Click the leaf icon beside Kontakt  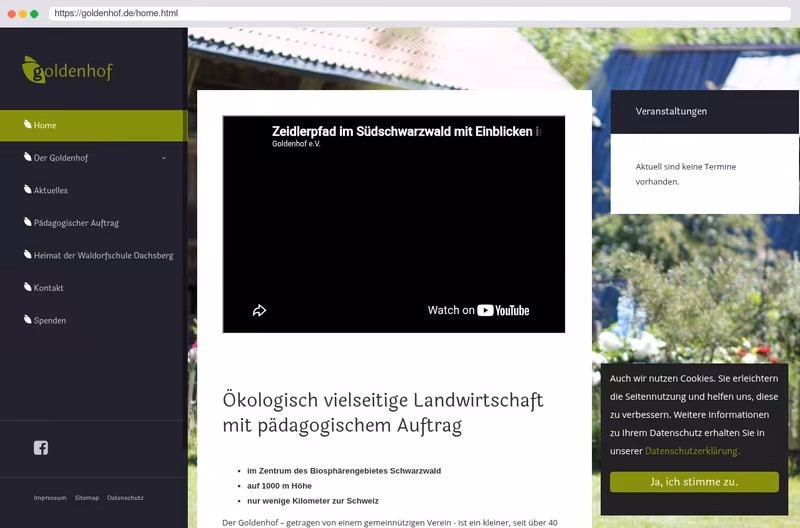coord(28,287)
